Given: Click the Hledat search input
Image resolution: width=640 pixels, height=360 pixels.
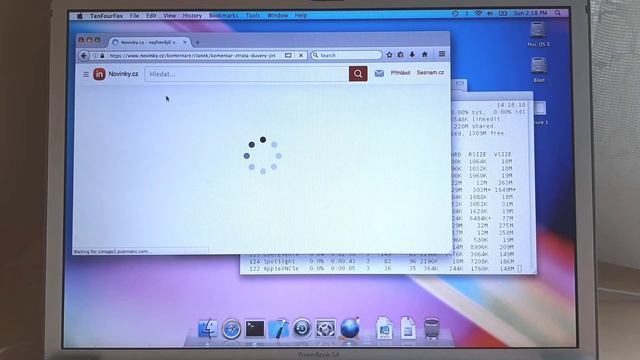Looking at the screenshot, I should (x=247, y=74).
